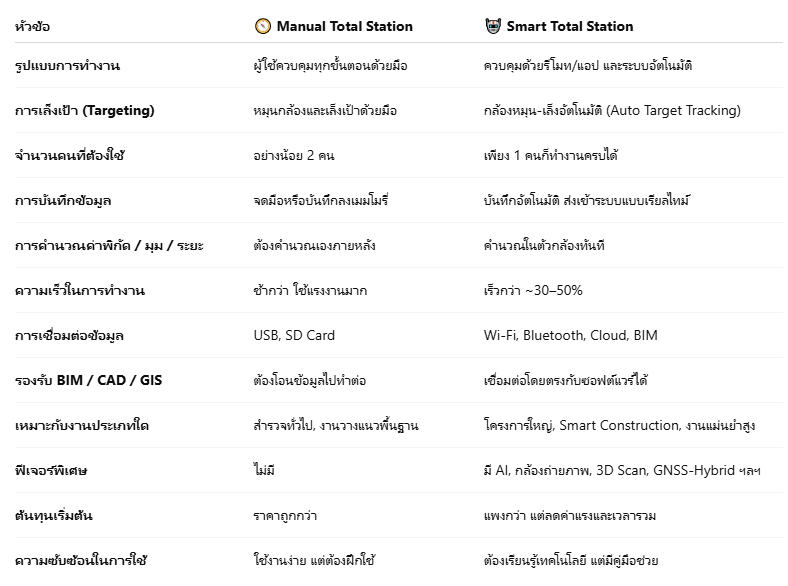Click the compass icon beside Manual Total Station
788x586 pixels.
click(262, 26)
